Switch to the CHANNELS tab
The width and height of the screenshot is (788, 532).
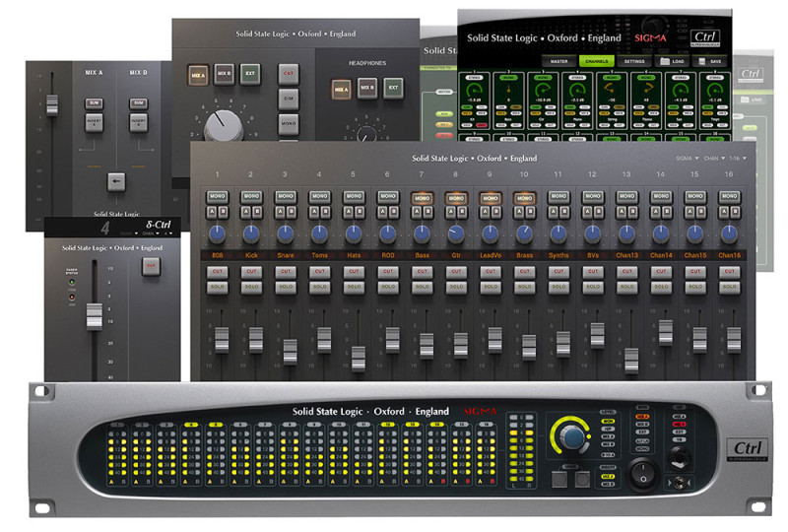pos(597,61)
